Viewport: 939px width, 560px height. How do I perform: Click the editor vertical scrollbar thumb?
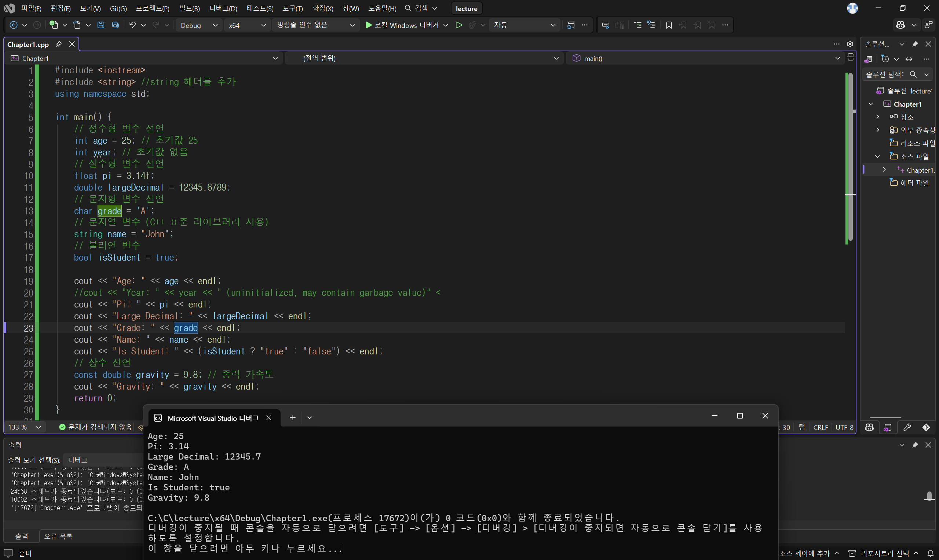pos(850,156)
